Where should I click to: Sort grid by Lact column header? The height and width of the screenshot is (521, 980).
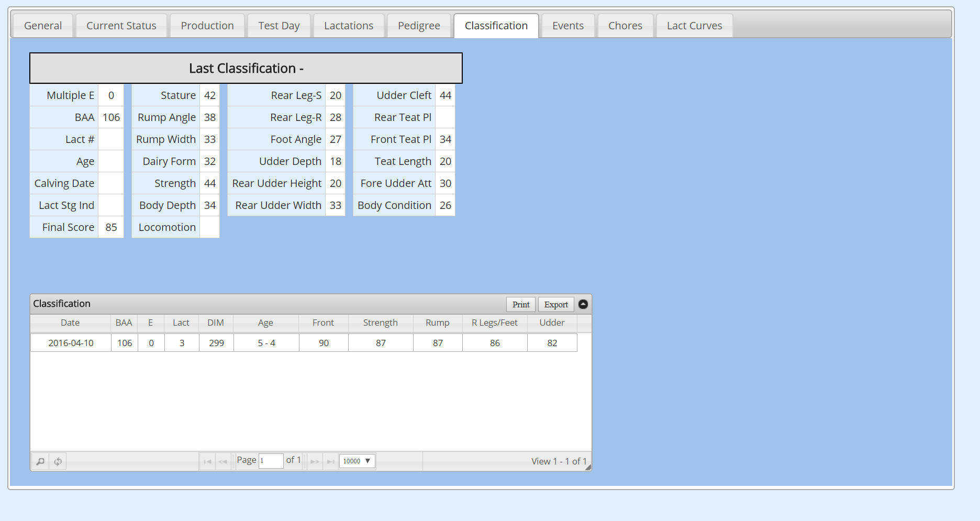pos(181,323)
